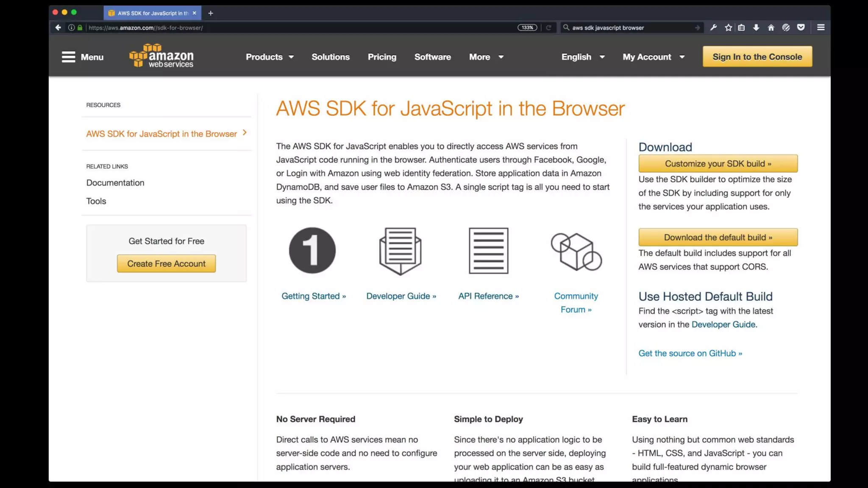Click the 'Download' section heading
This screenshot has height=488, width=868.
(665, 147)
